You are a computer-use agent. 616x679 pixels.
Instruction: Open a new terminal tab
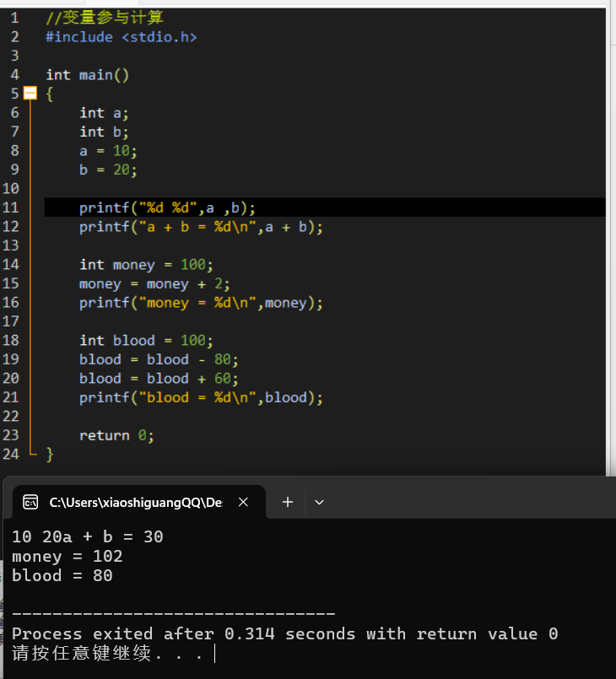tap(288, 502)
